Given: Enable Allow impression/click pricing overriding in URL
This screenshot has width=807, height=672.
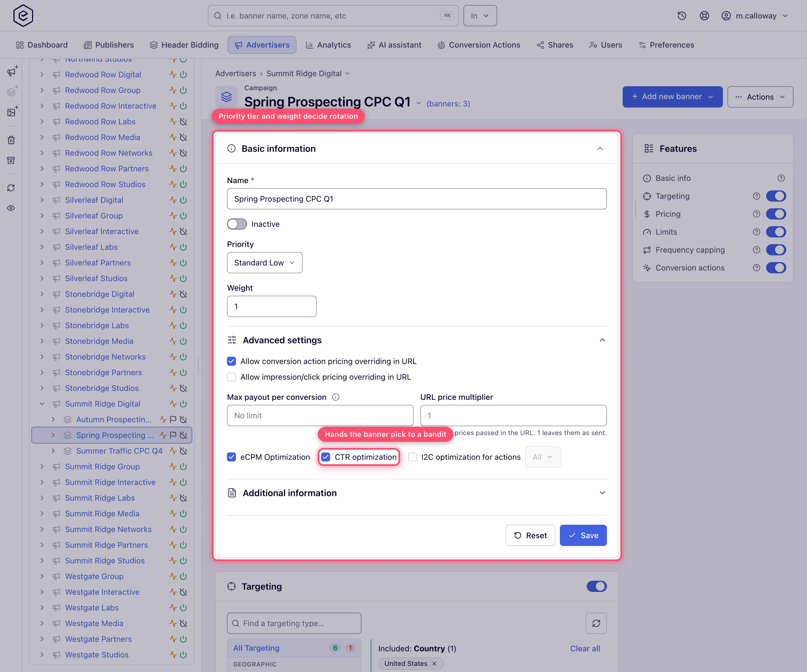Looking at the screenshot, I should coord(231,377).
